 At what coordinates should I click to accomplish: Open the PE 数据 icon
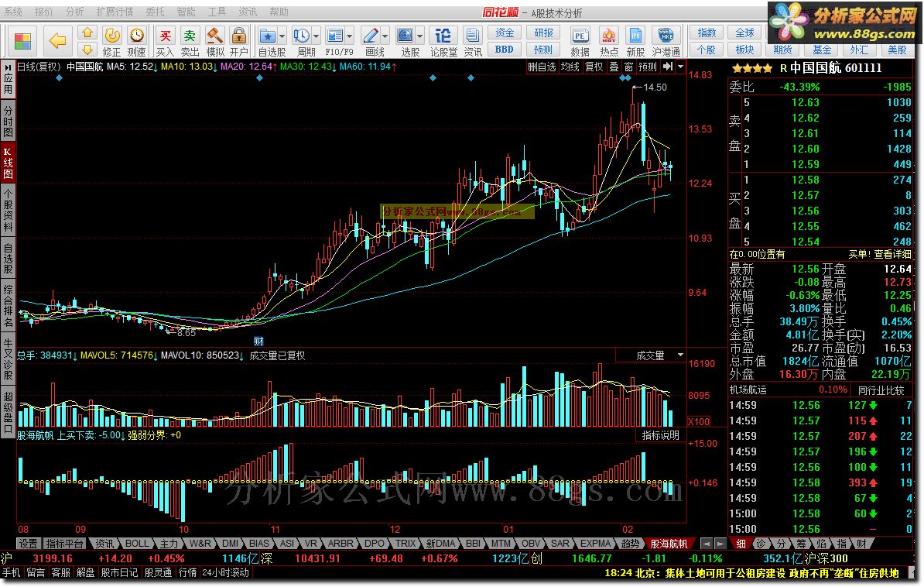pyautogui.click(x=580, y=36)
